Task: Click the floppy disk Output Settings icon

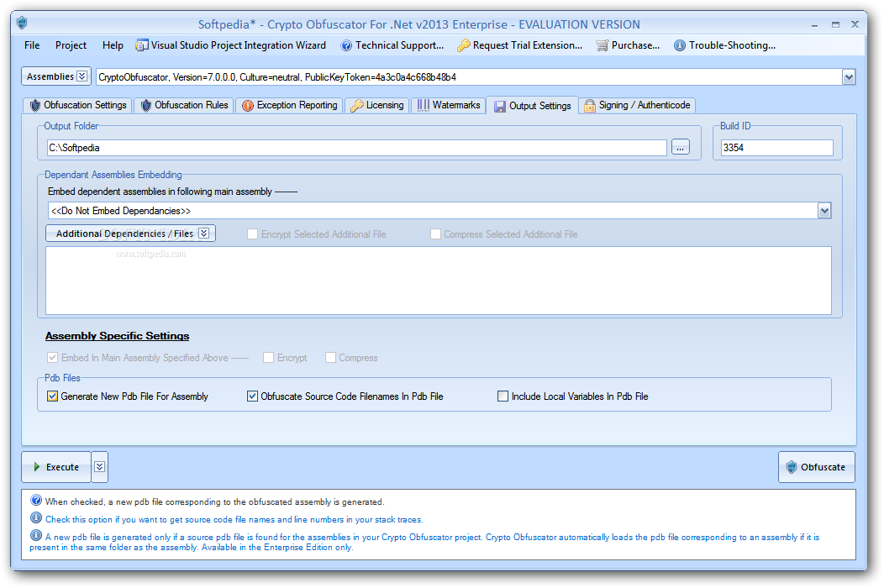Action: tap(500, 107)
